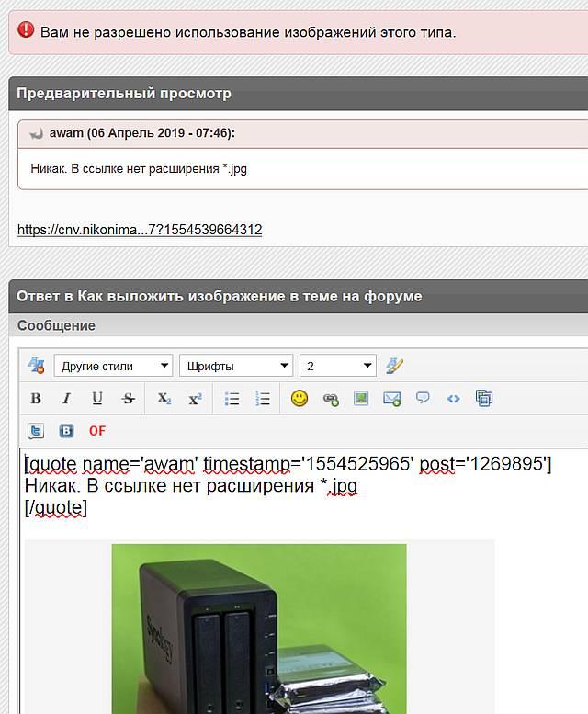Click the preview text 'Никак. В ссылке нет расширения *.jpg'
The width and height of the screenshot is (588, 714).
(139, 169)
